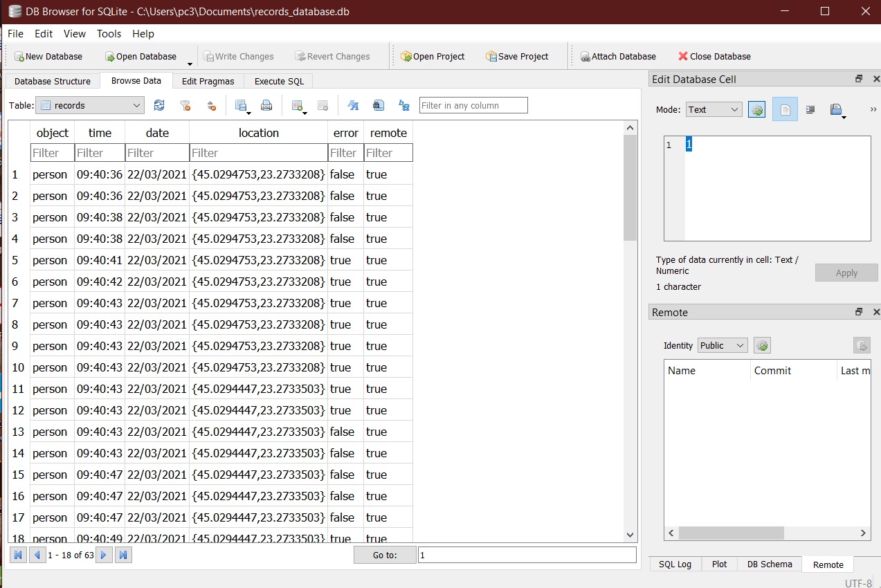Open the File menu
Screen dimensions: 881x588
click(15, 34)
